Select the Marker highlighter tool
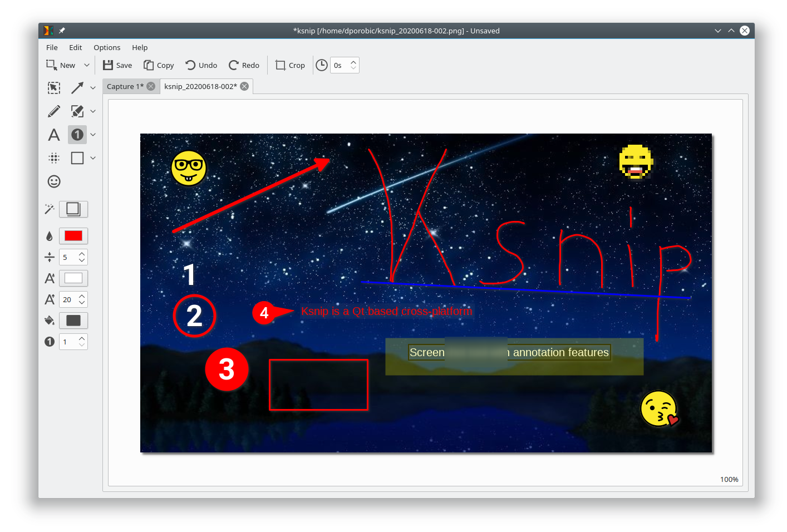 77,111
